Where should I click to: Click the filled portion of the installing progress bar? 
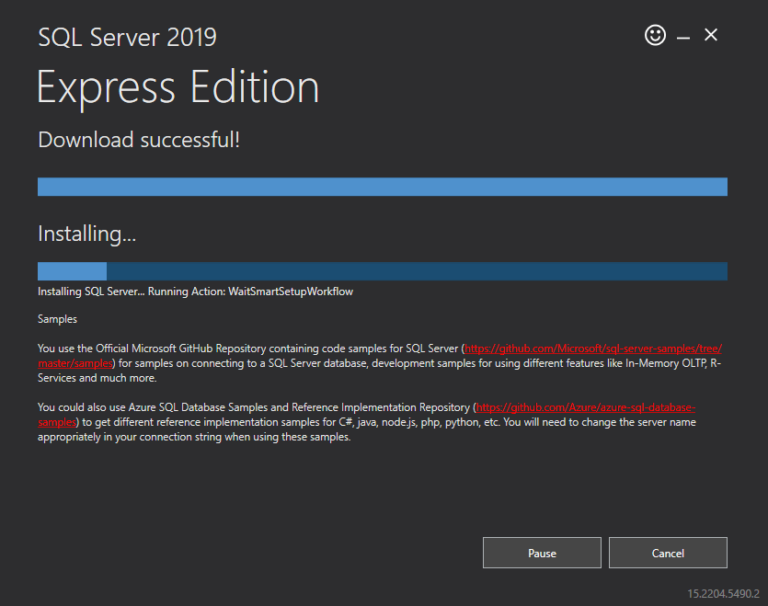tap(72, 271)
